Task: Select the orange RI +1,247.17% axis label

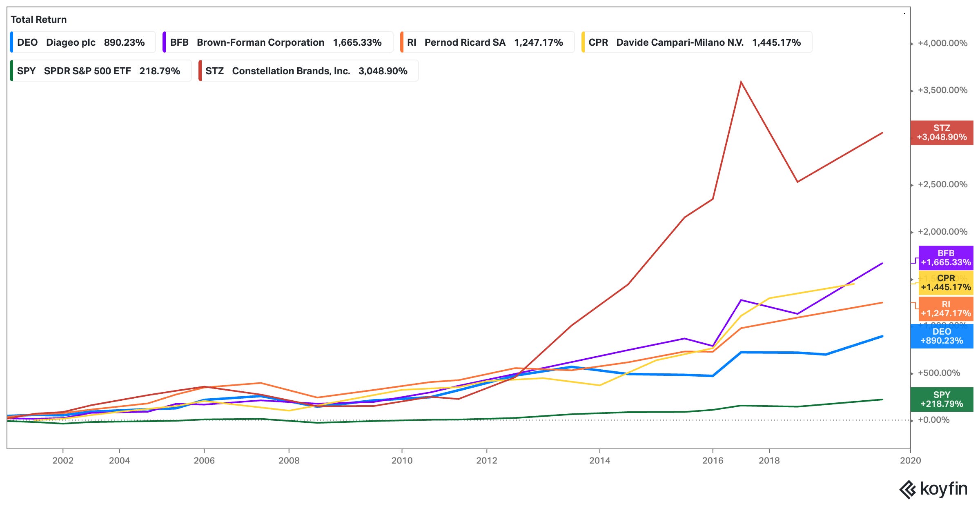Action: coord(946,309)
